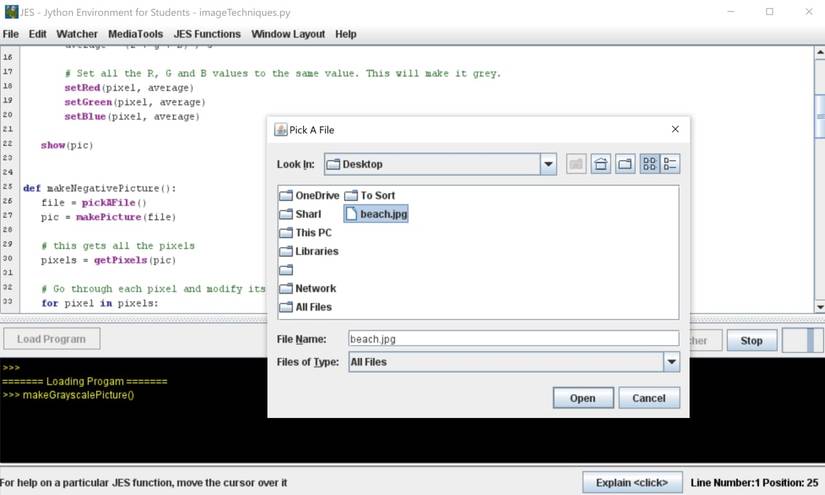Click the Loading Progam console line

tap(84, 381)
